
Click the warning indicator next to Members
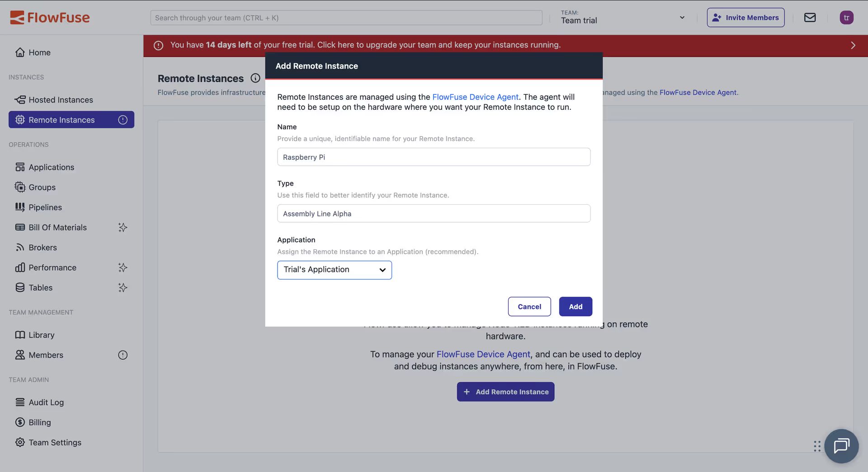tap(123, 355)
